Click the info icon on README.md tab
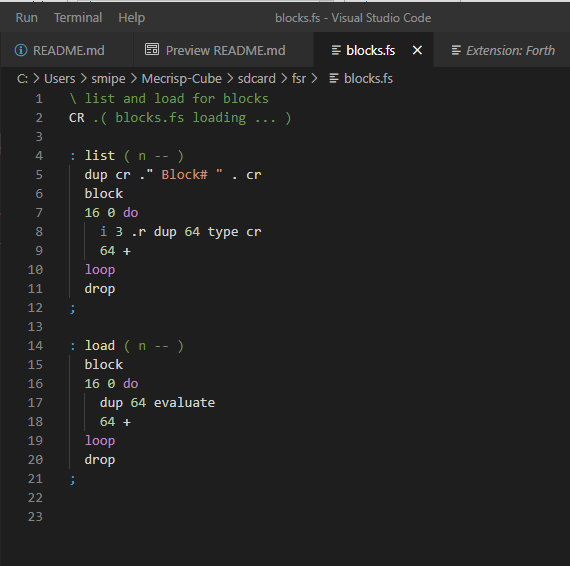This screenshot has width=570, height=566. click(21, 50)
